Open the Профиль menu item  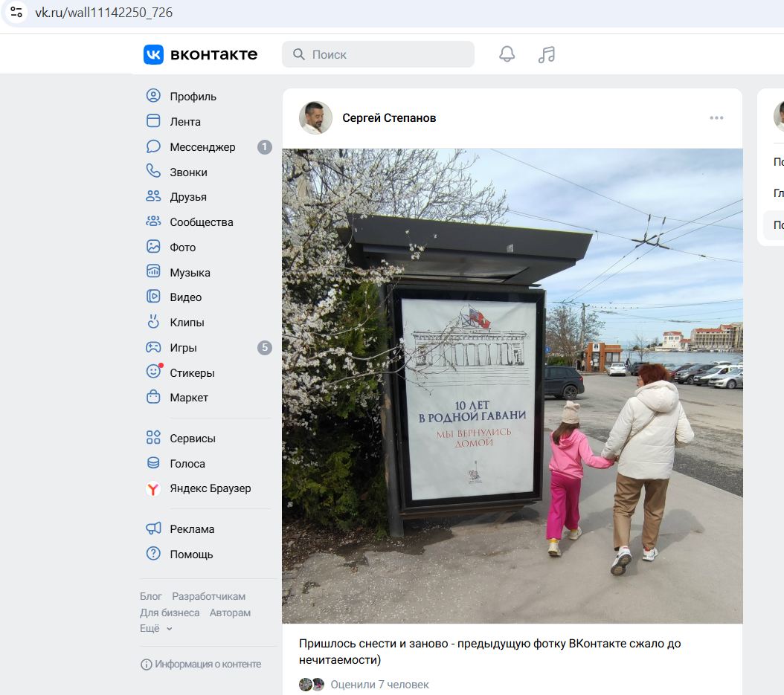(x=193, y=97)
